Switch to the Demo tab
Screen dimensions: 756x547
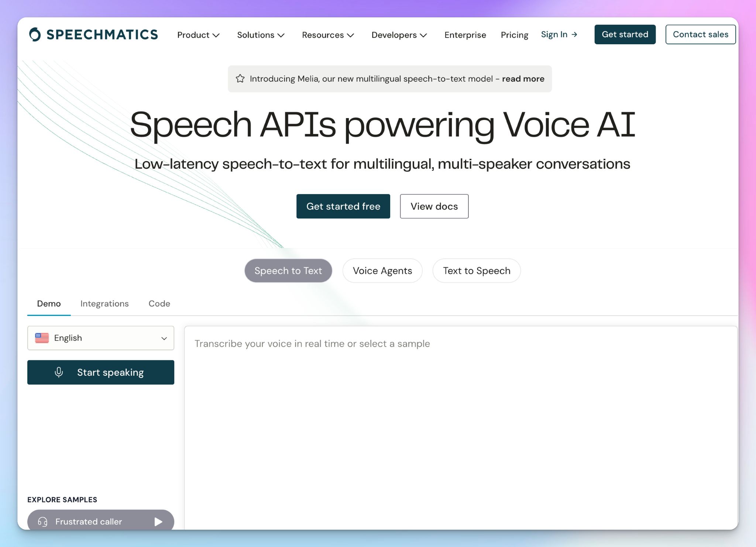[49, 303]
